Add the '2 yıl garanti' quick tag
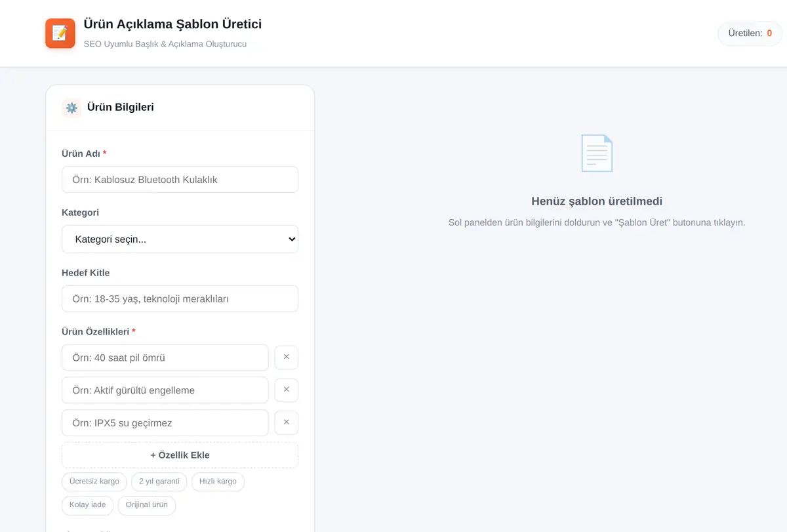The height and width of the screenshot is (532, 787). (x=159, y=481)
